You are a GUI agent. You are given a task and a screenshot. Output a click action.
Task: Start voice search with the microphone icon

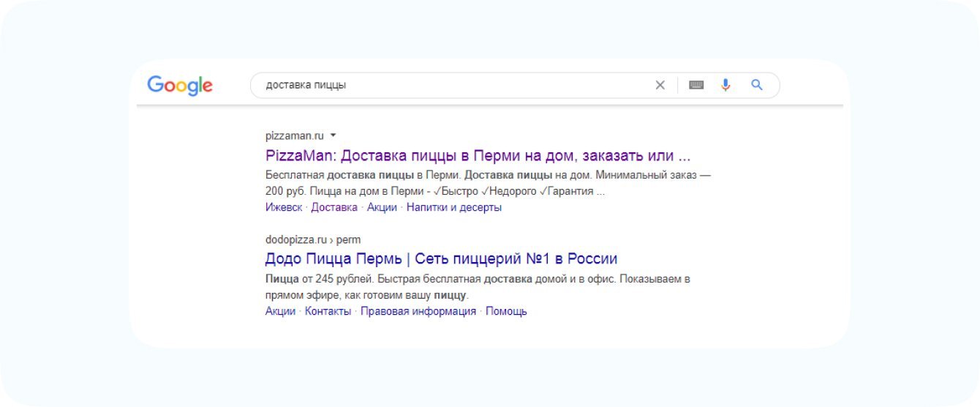coord(725,85)
